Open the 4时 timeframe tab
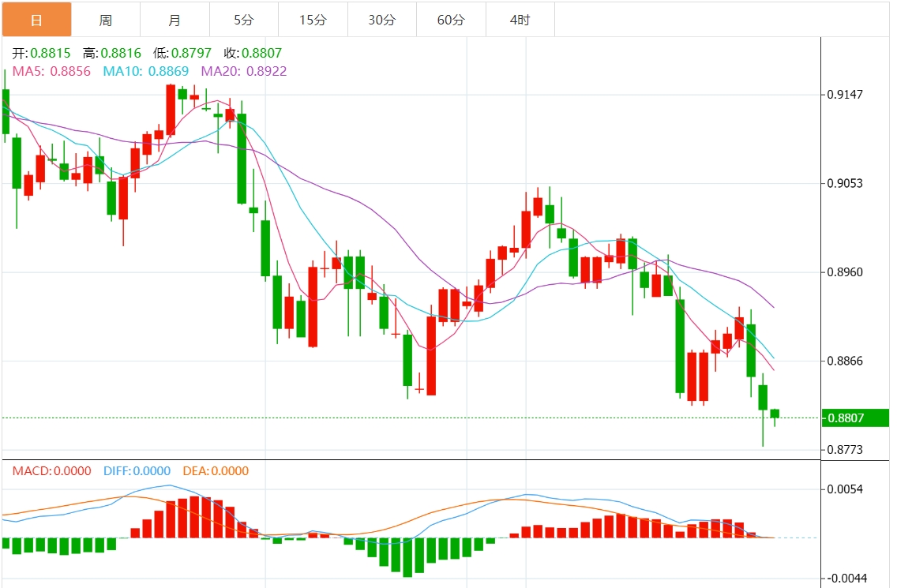 pyautogui.click(x=520, y=20)
